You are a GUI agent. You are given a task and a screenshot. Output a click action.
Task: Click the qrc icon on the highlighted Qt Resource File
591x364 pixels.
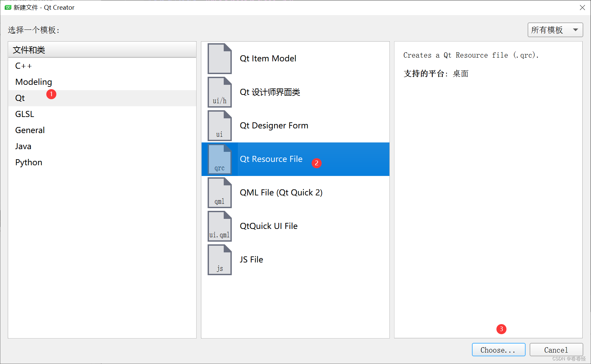(219, 159)
